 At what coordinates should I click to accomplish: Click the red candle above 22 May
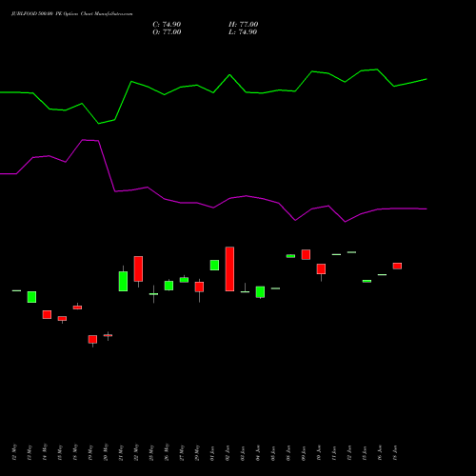tap(138, 268)
